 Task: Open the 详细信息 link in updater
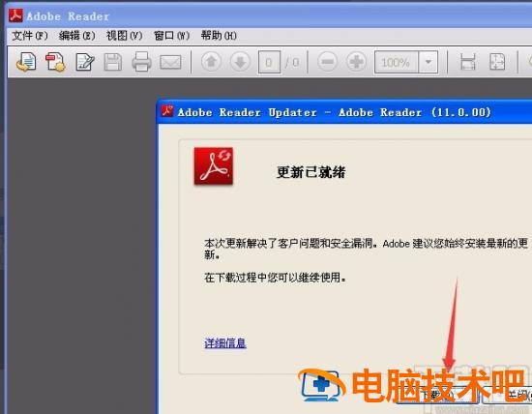tap(225, 343)
